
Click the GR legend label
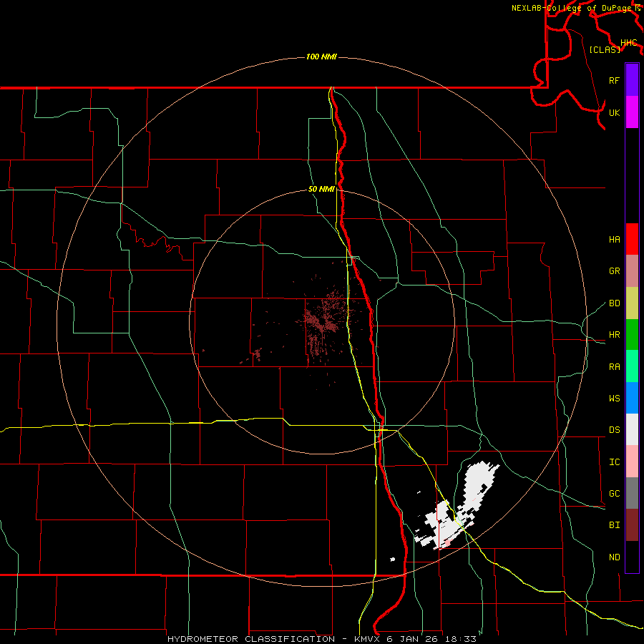point(615,270)
